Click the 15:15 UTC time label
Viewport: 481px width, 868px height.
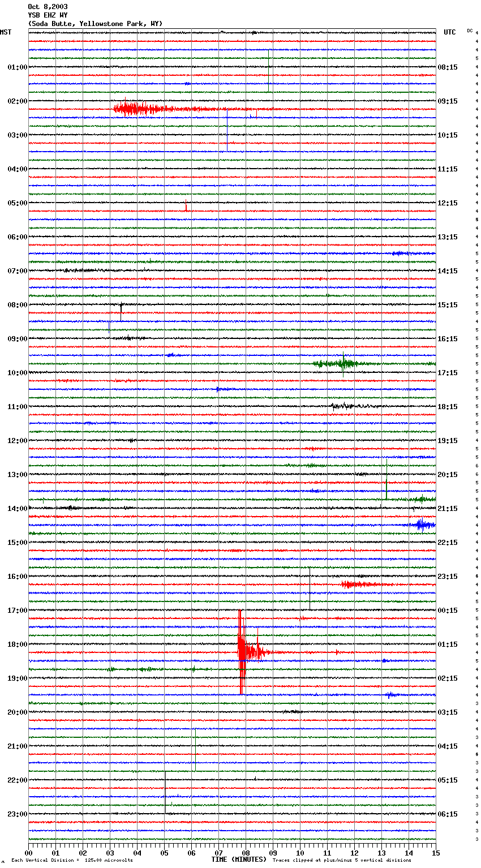448,305
